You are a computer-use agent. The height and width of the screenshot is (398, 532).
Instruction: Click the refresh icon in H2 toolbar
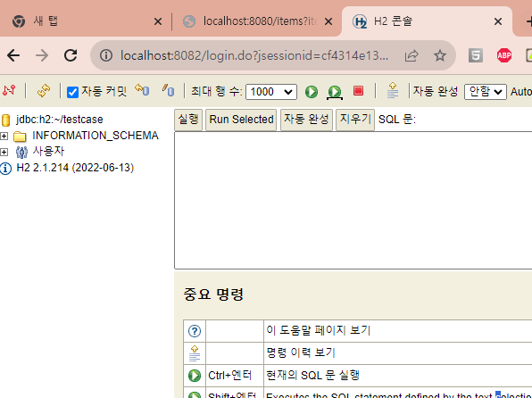pyautogui.click(x=44, y=91)
